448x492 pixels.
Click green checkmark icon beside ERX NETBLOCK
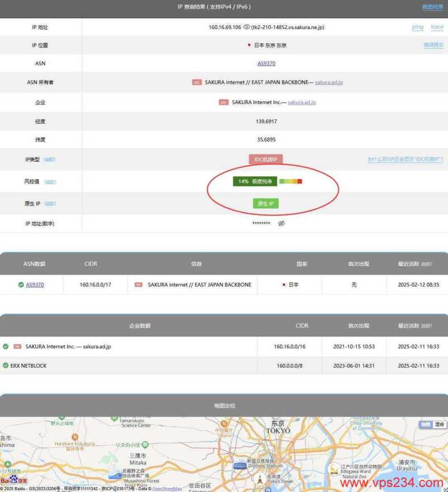[x=6, y=366]
